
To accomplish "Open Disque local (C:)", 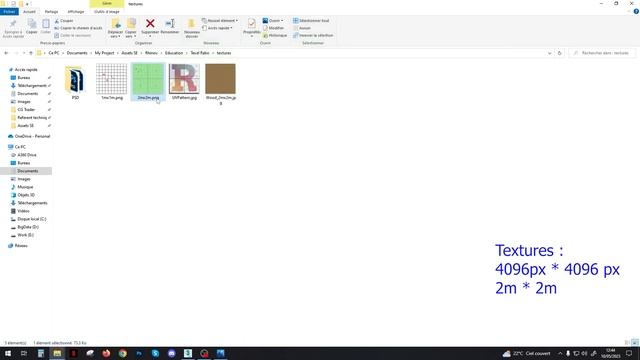I will 32,219.
